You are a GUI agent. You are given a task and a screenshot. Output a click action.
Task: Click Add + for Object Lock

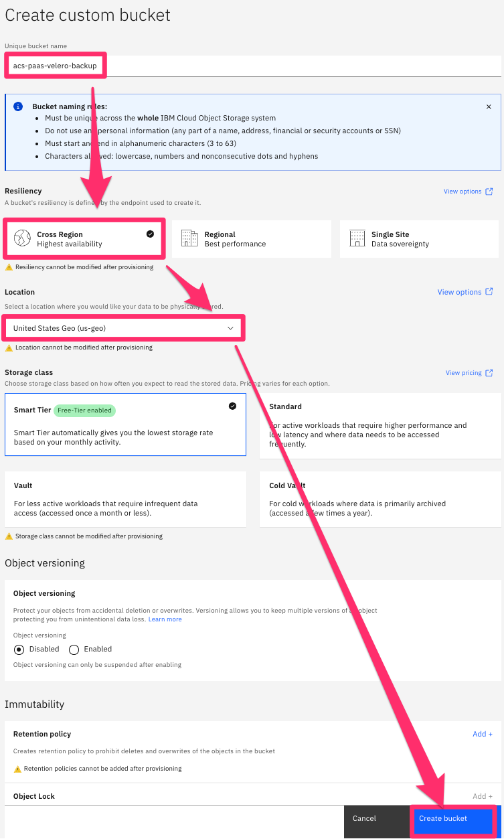pyautogui.click(x=483, y=796)
